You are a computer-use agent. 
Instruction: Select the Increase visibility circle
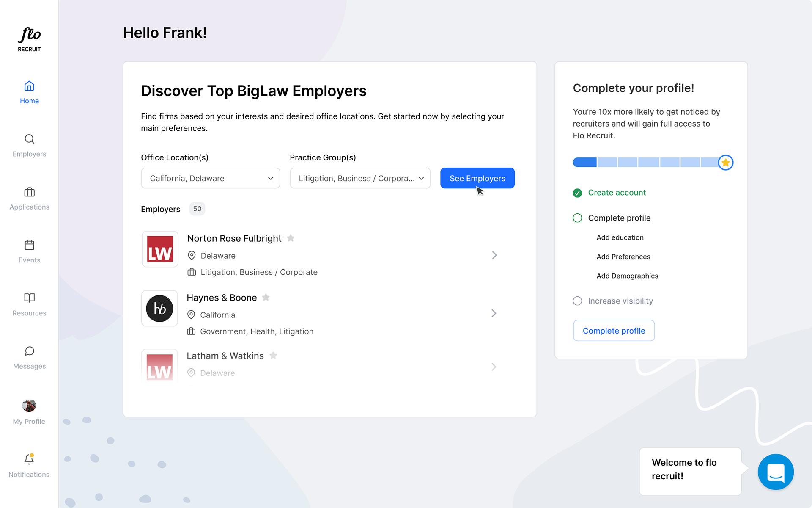click(x=577, y=301)
